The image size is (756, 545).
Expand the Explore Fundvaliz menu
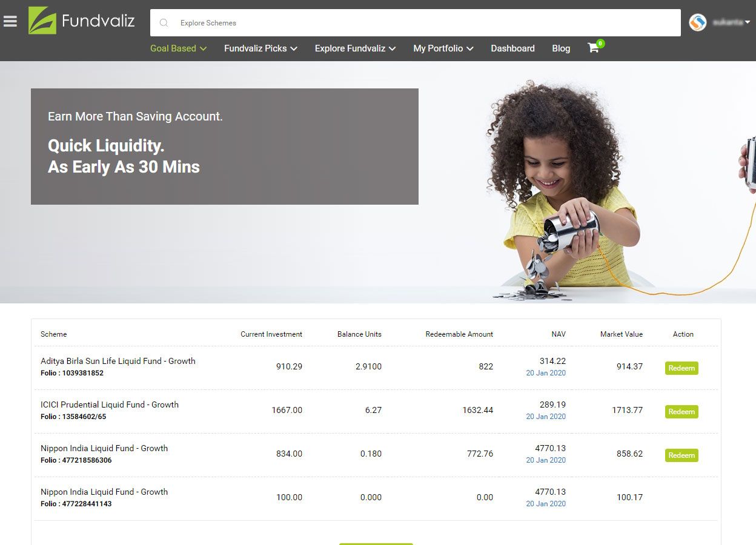tap(355, 48)
